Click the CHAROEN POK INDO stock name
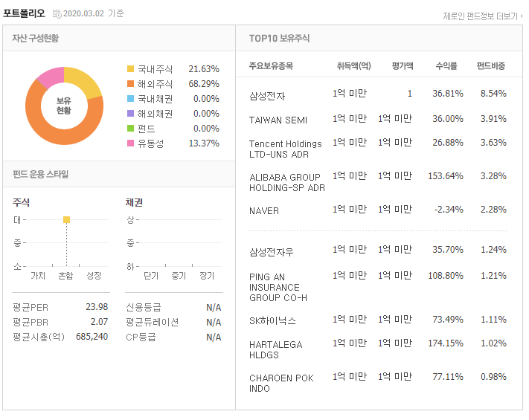 pos(282,384)
